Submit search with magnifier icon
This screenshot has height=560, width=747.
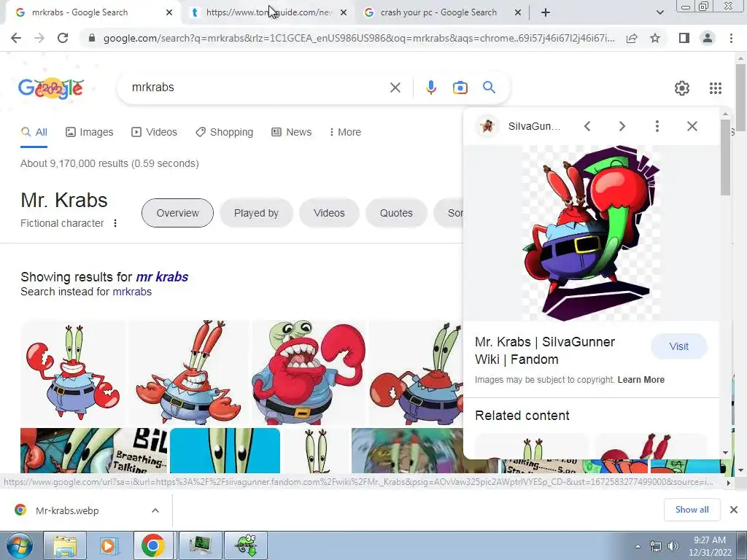coord(489,87)
